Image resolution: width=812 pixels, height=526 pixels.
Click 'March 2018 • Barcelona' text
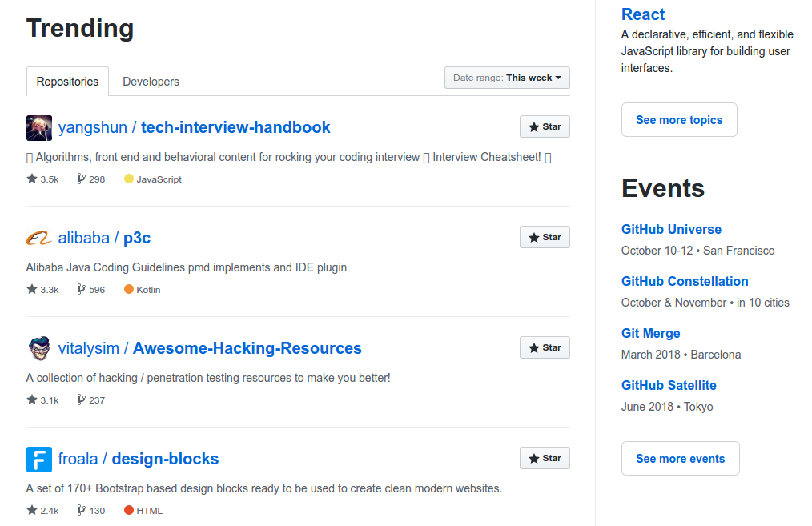point(681,355)
